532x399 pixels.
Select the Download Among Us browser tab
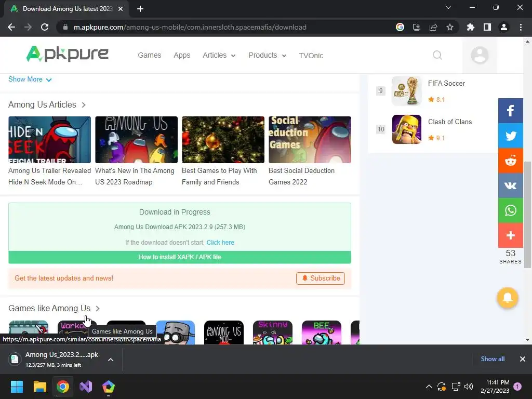tap(67, 9)
